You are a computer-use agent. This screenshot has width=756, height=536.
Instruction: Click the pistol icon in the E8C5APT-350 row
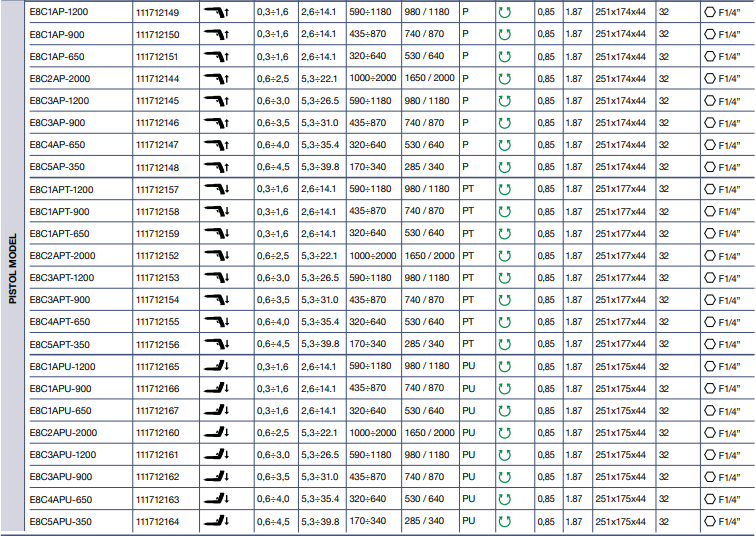tap(216, 344)
